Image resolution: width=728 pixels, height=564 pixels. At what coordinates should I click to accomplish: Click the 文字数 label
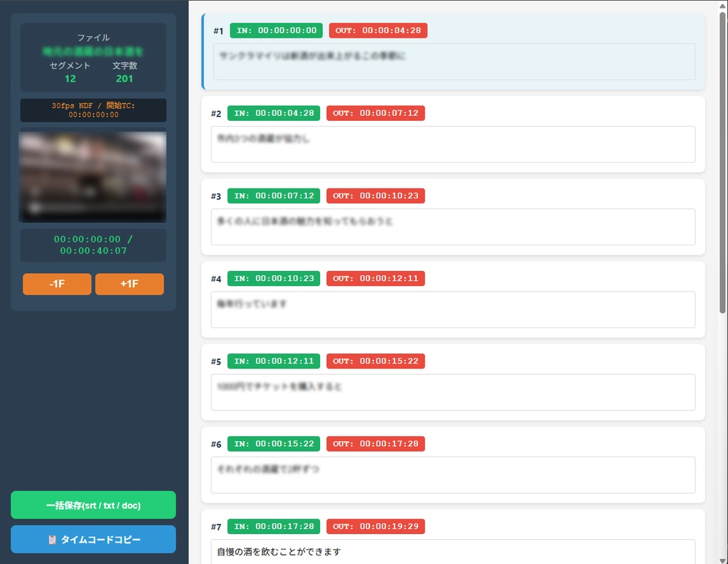coord(124,65)
